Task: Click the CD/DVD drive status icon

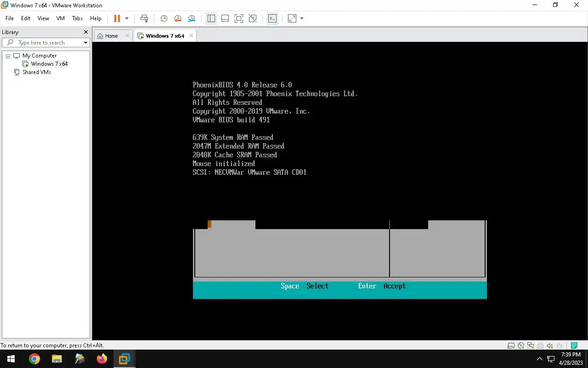Action: tap(521, 345)
